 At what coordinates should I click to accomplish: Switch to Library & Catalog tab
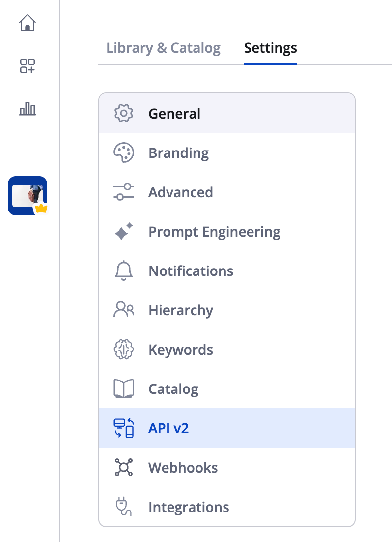tap(163, 48)
